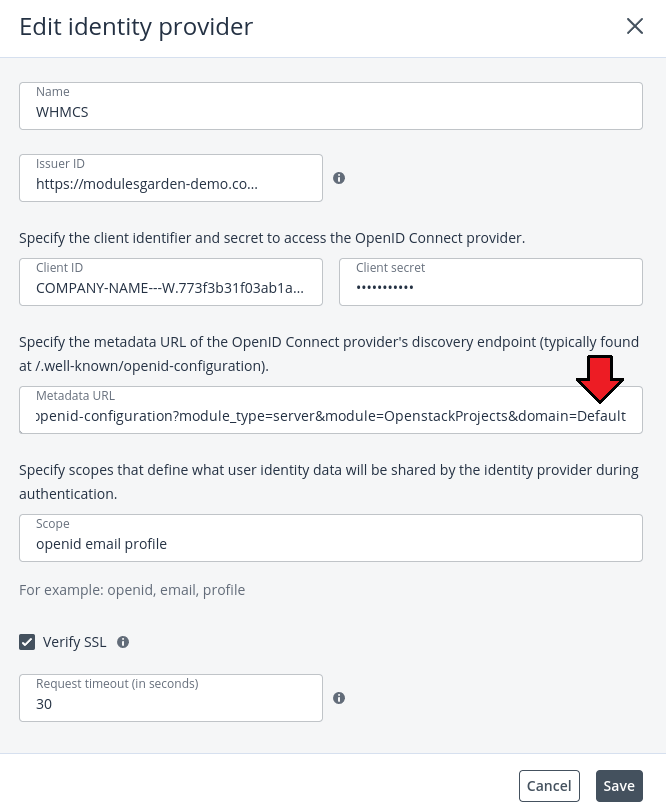
Task: Click the Verify SSL label text
Action: (x=74, y=642)
